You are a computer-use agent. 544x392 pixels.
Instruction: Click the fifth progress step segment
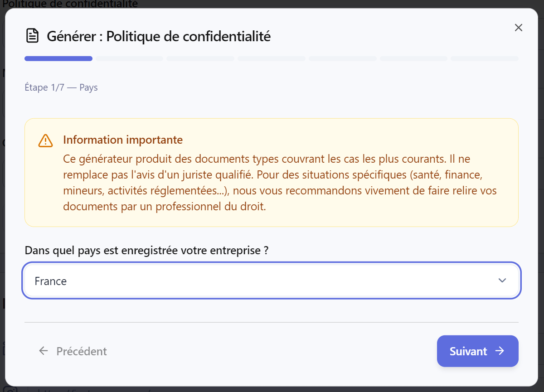point(342,58)
